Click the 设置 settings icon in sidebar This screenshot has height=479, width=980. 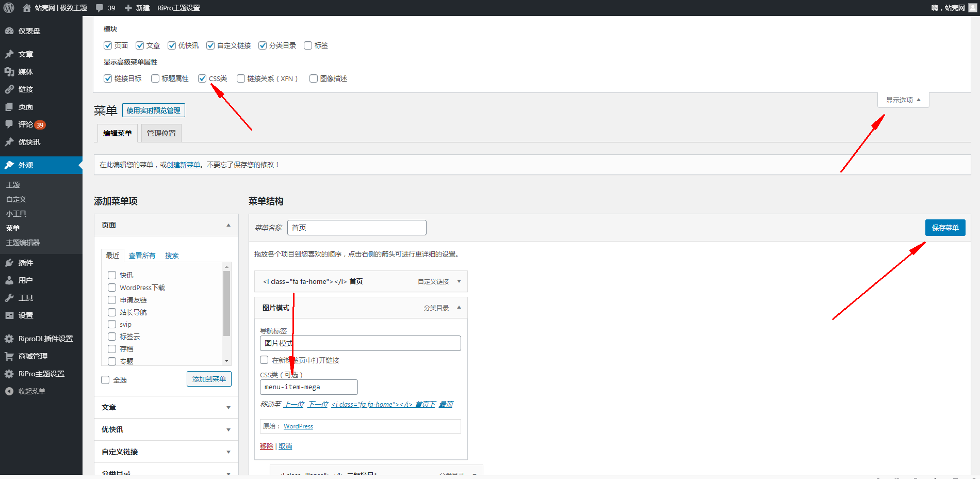tap(9, 315)
